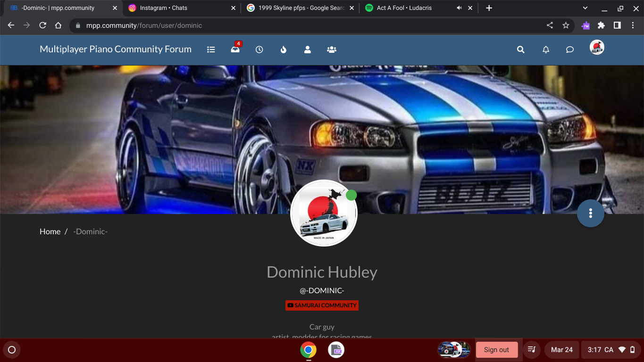The image size is (644, 362).
Task: Open forum search magnifier
Action: (521, 49)
